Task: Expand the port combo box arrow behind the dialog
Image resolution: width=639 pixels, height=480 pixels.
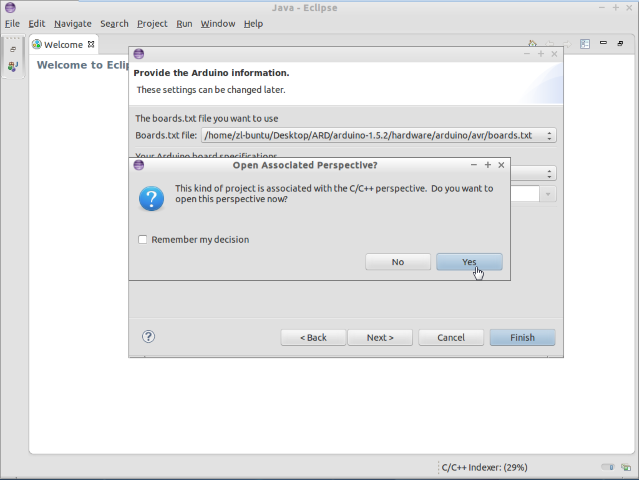Action: tap(548, 194)
